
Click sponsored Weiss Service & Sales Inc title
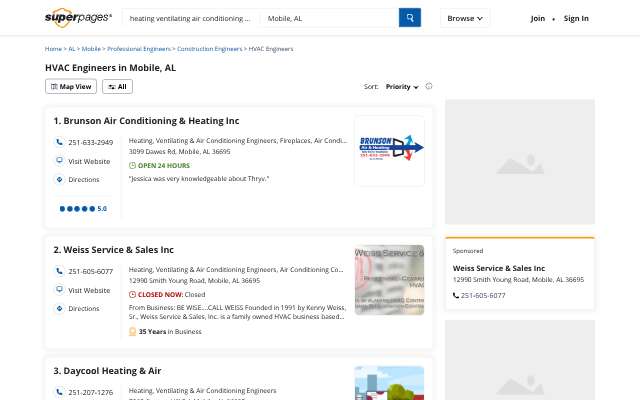click(499, 268)
